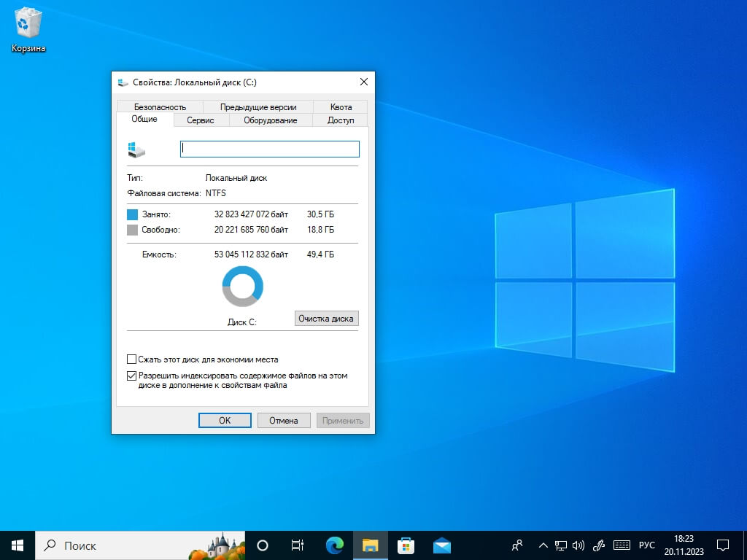Image resolution: width=747 pixels, height=560 pixels.
Task: Open the Сервис tab
Action: tap(201, 120)
